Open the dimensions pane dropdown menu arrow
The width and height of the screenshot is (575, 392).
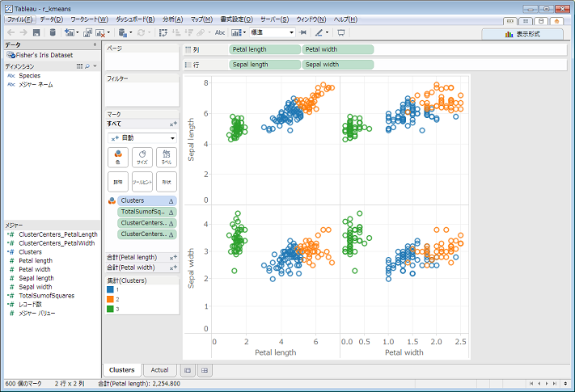95,66
